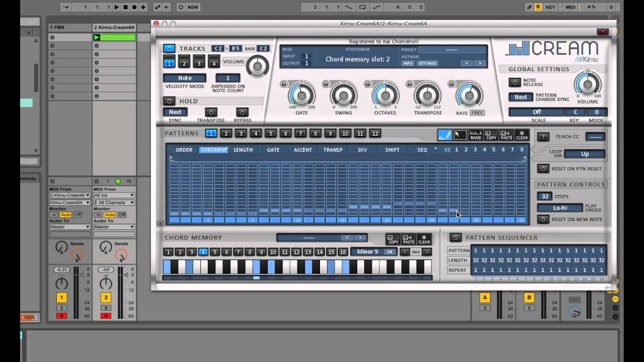Open the preset name dropdown field
This screenshot has width=644, height=362.
451,50
